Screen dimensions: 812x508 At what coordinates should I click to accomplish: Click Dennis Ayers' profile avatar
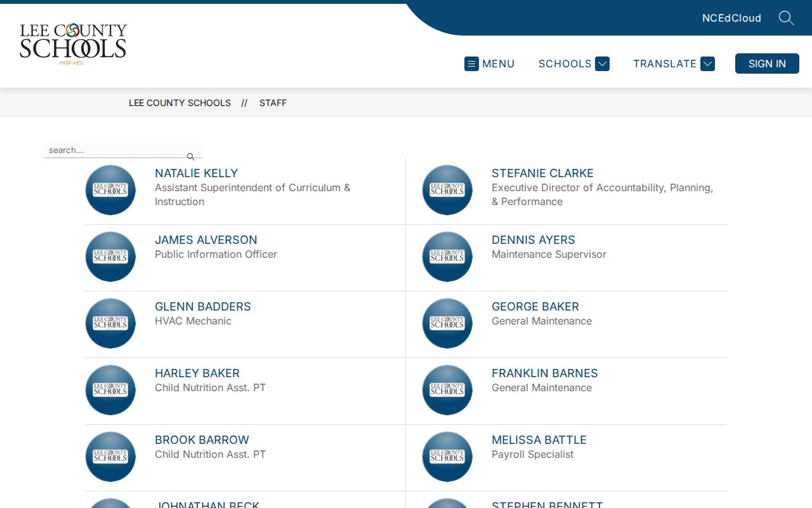point(447,257)
